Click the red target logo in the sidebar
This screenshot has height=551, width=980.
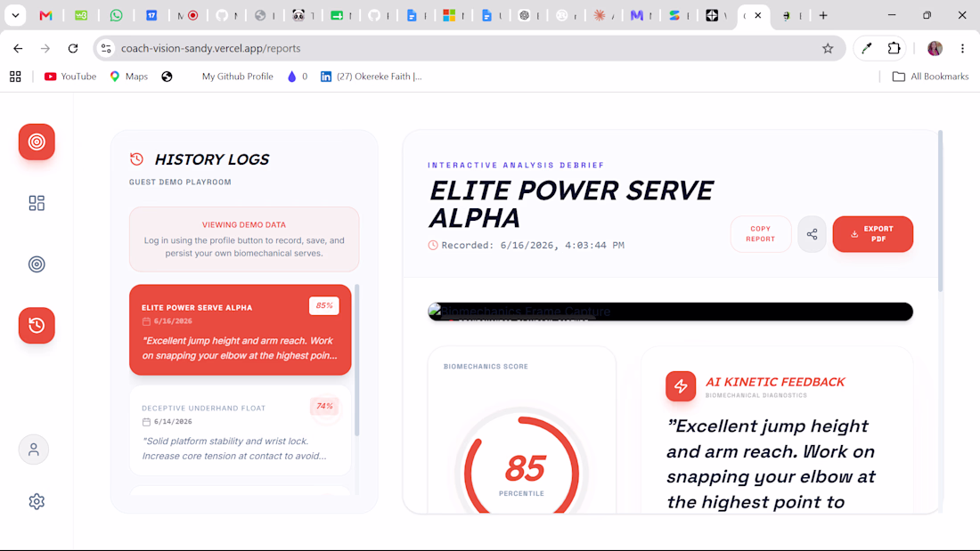37,142
